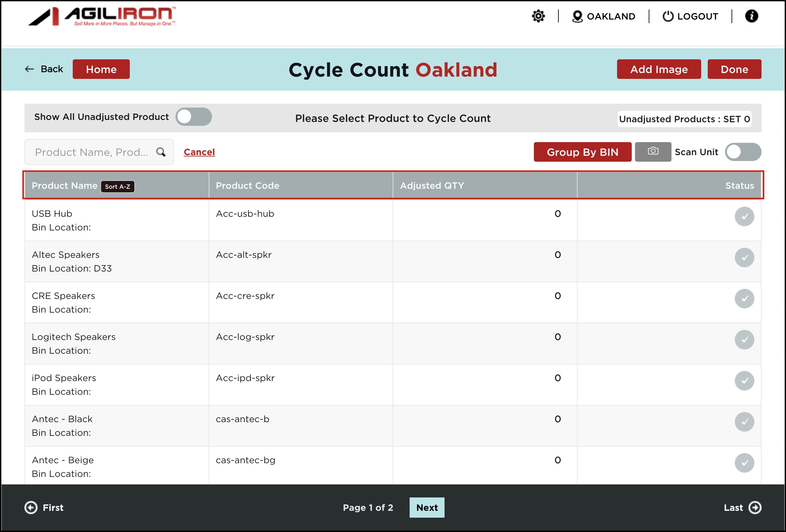Click the Home button
The height and width of the screenshot is (532, 786).
[101, 69]
